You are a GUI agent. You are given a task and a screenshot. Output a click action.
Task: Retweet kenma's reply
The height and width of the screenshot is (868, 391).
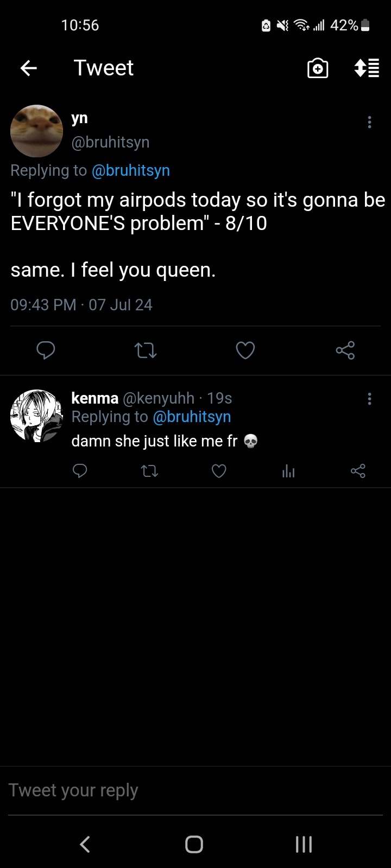[149, 471]
